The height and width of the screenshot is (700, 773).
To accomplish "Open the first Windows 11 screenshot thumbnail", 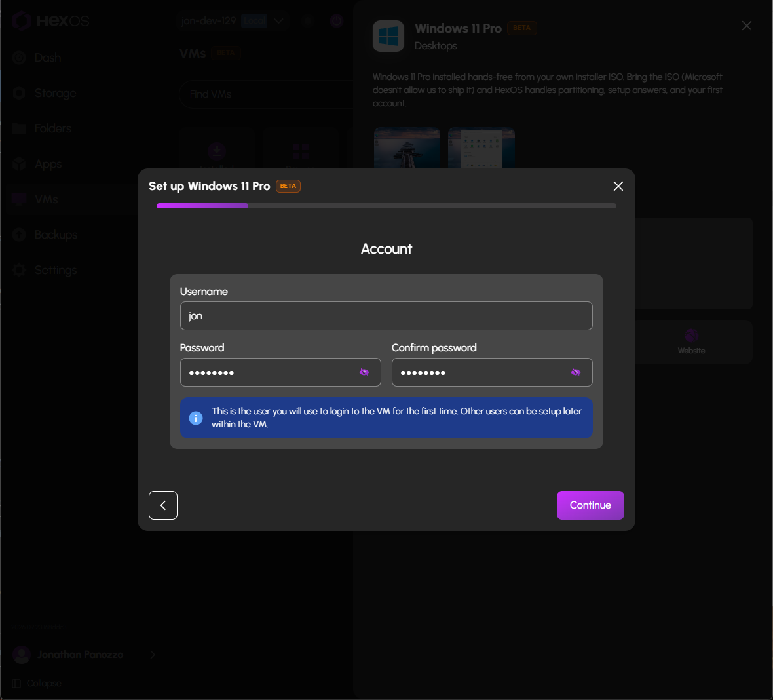I will coord(407,148).
